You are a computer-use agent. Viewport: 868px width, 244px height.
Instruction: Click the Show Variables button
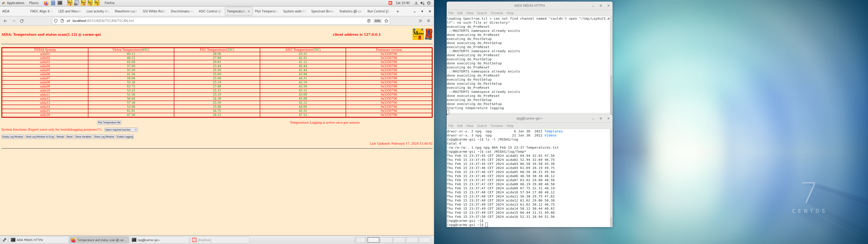[83, 137]
